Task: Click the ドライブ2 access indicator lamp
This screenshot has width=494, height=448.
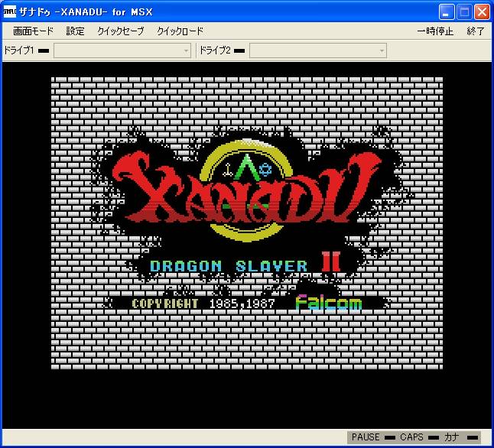Action: pos(239,50)
